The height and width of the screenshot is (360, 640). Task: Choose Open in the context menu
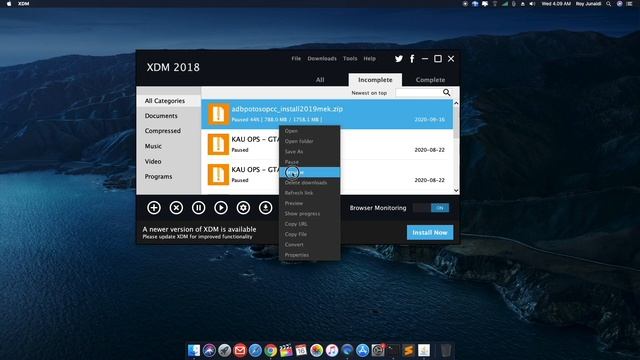coord(309,131)
